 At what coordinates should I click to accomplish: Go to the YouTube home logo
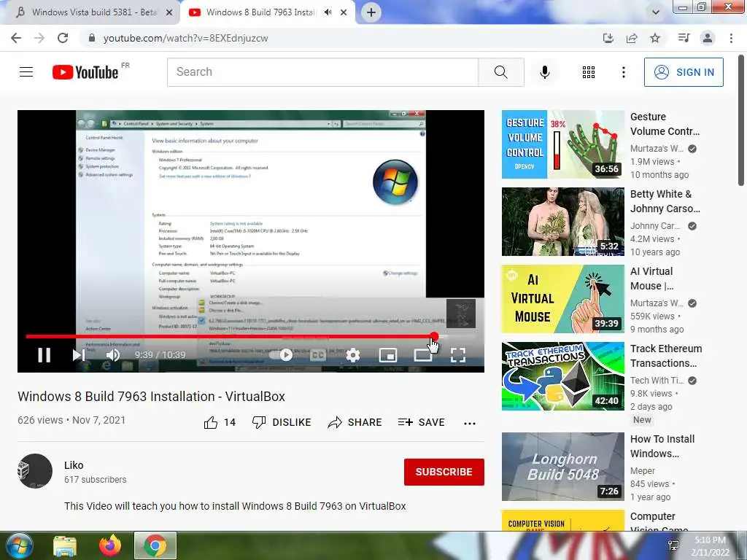click(85, 72)
